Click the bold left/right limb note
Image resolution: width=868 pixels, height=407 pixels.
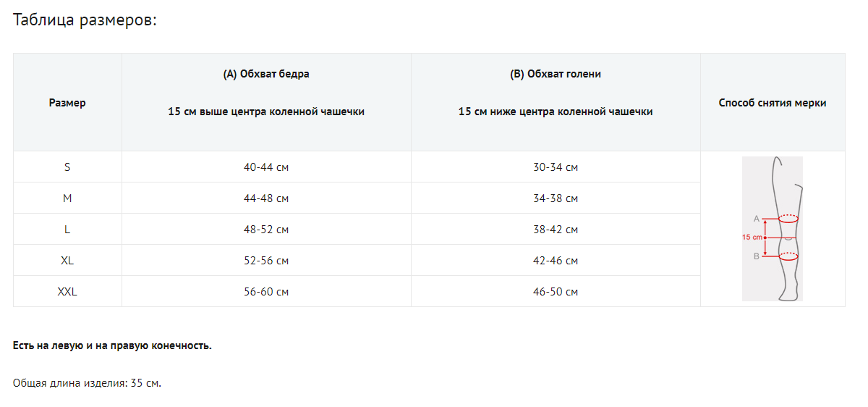coord(112,345)
